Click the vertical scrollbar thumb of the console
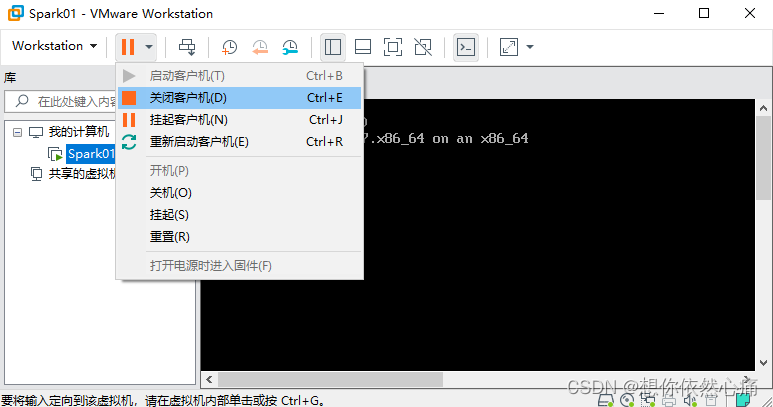 (x=764, y=158)
